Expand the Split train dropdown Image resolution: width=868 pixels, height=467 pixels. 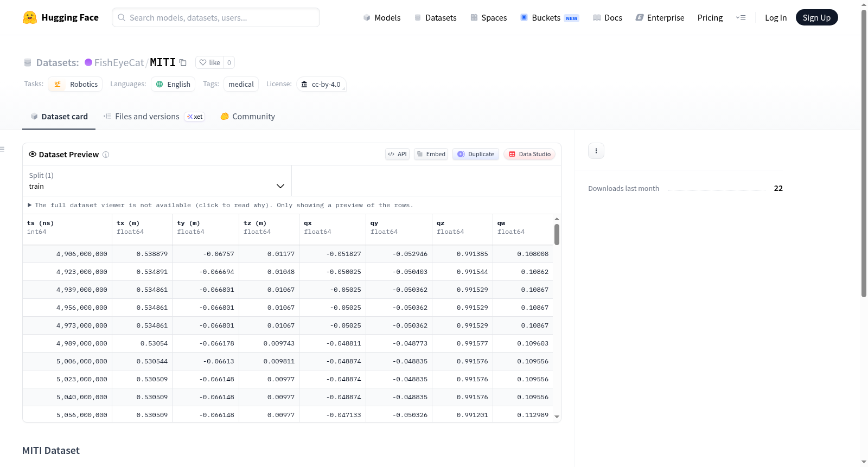[x=157, y=181]
